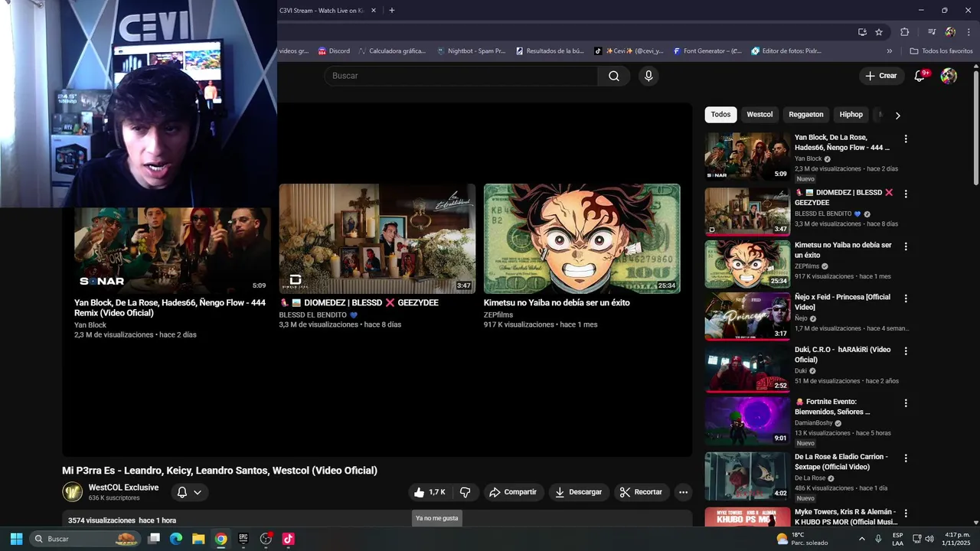Open the more actions ellipsis under the video

click(x=684, y=492)
